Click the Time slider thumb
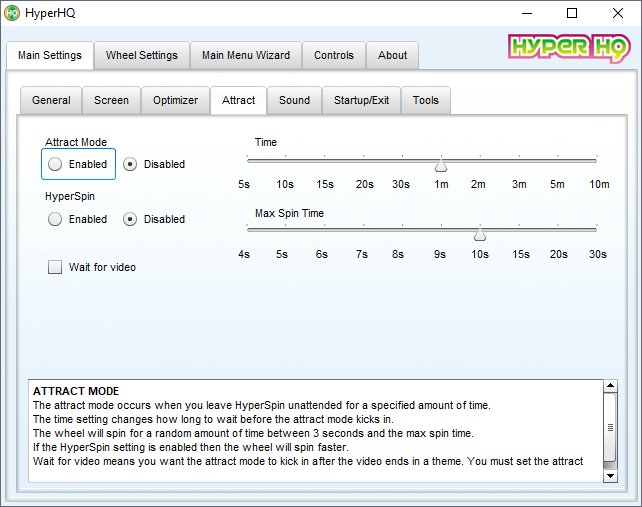Viewport: 642px width, 507px height. (441, 165)
